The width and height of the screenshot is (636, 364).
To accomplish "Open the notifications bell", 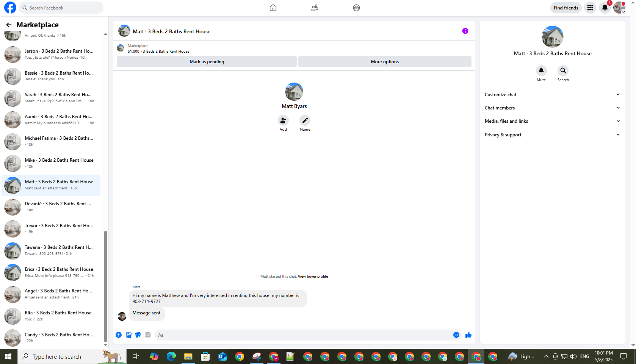I will click(605, 8).
